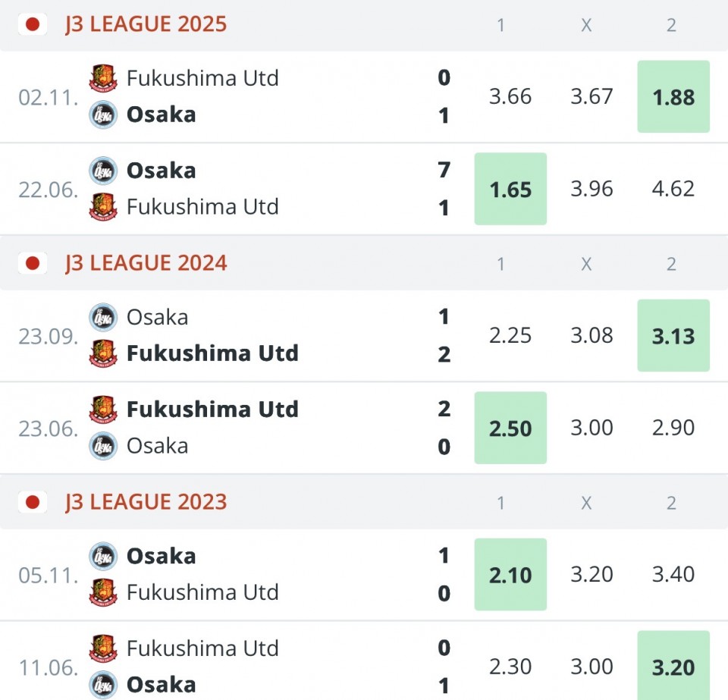
Task: Click Fukushima Utd crest in 02.11. match
Action: click(x=103, y=77)
